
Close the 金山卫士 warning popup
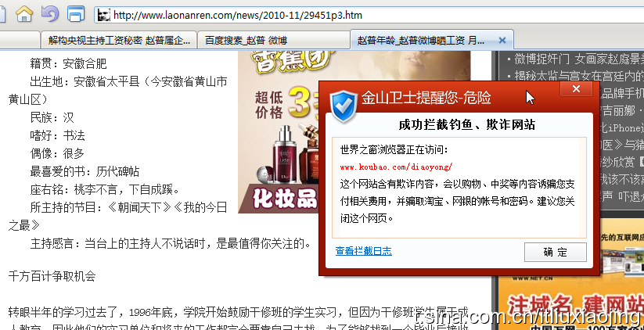click(x=576, y=88)
